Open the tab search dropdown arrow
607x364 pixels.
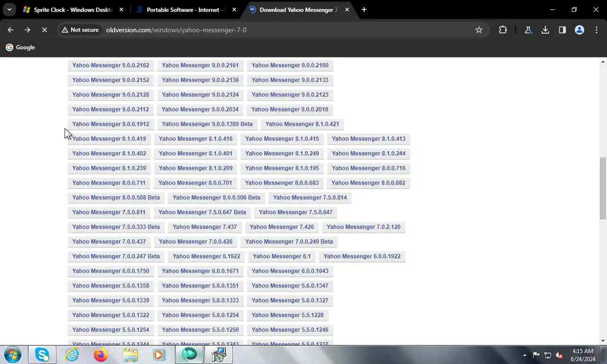tap(9, 9)
